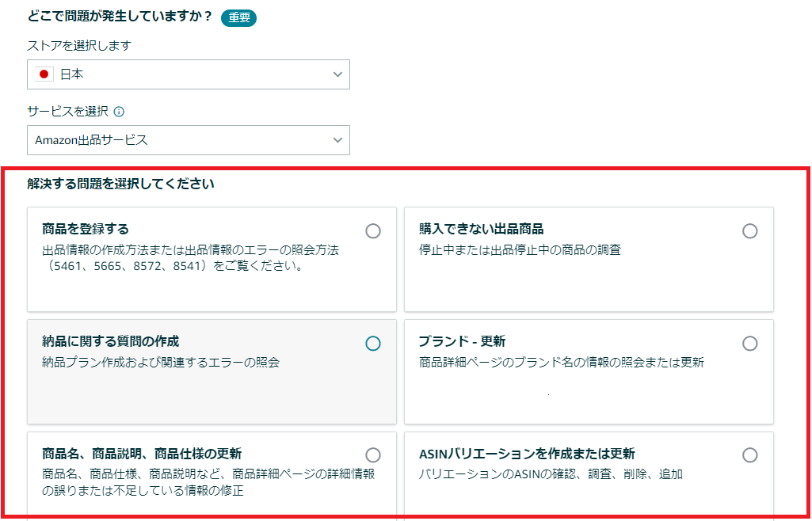The height and width of the screenshot is (521, 812).
Task: Select the 購入できない出品商品 radio button
Action: [x=749, y=231]
